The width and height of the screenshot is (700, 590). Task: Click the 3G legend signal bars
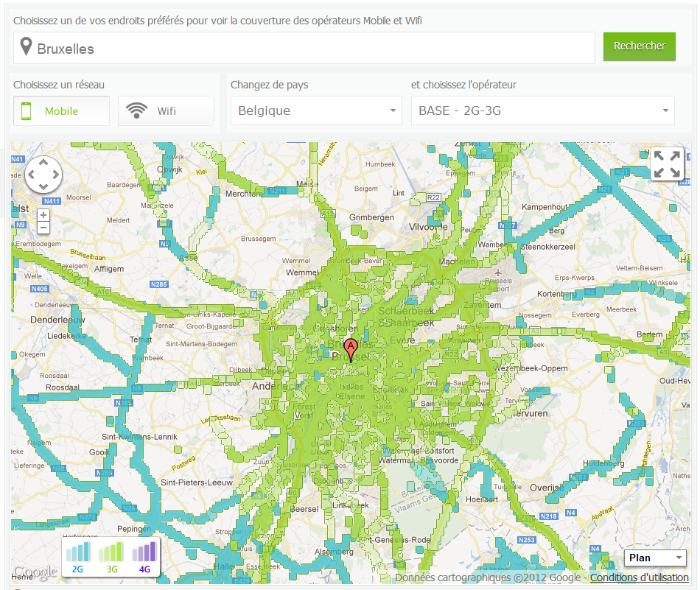point(111,552)
